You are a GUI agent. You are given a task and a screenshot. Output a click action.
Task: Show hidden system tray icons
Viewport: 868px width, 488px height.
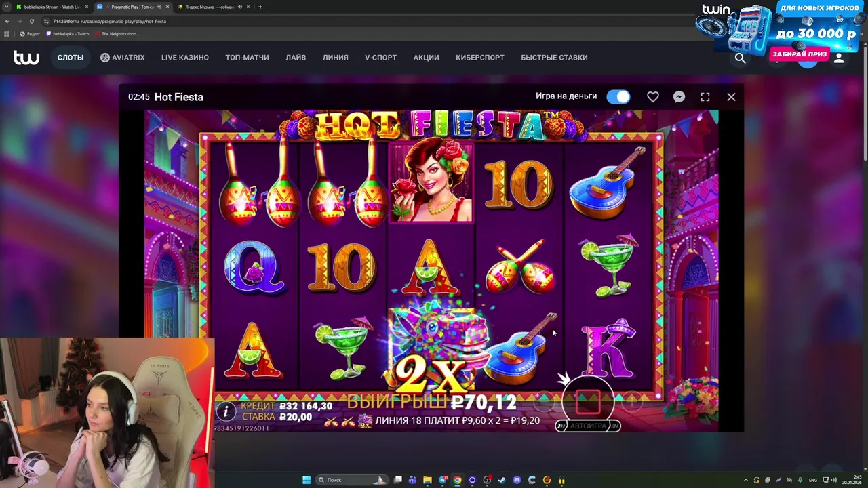tap(746, 480)
